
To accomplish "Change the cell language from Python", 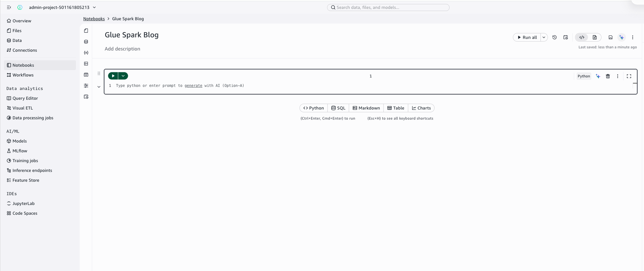I will 584,76.
